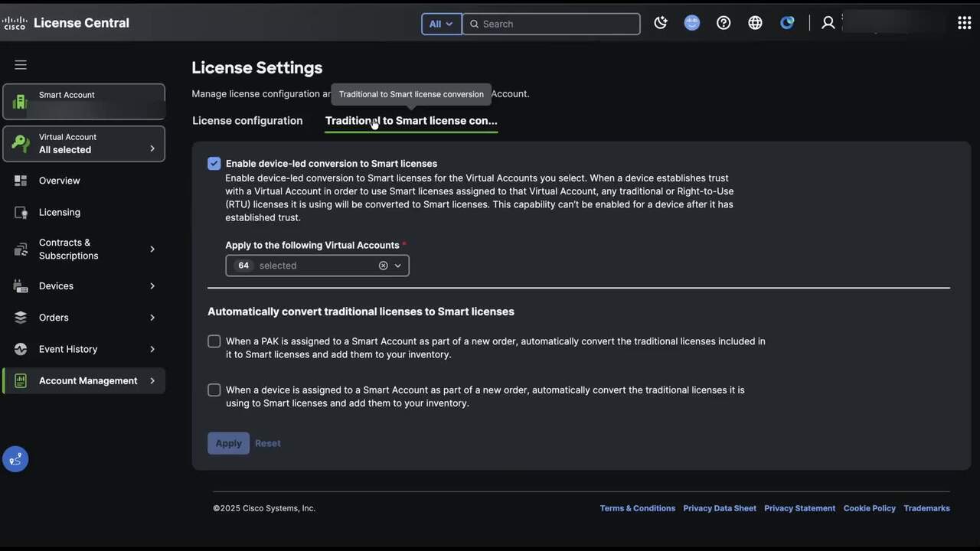The height and width of the screenshot is (551, 980).
Task: Clear the selected Virtual Accounts with the X icon
Action: pos(383,266)
